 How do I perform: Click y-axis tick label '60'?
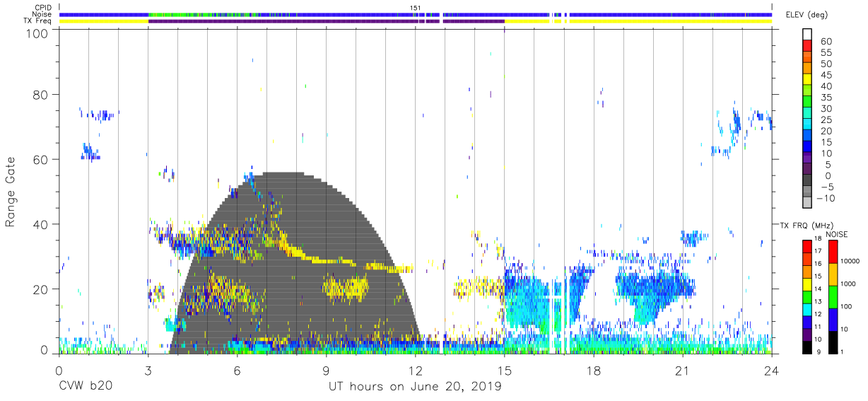click(40, 159)
